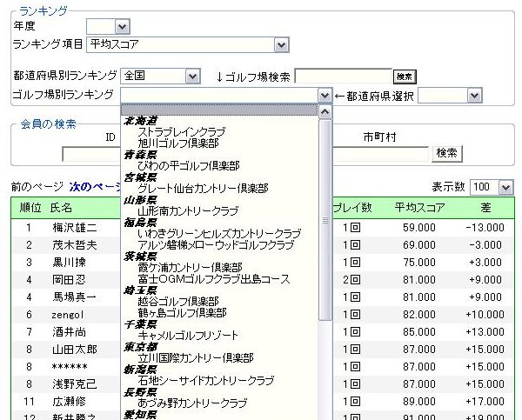The width and height of the screenshot is (522, 420).
Task: Click the 山形県 group heading
Action: click(x=140, y=200)
